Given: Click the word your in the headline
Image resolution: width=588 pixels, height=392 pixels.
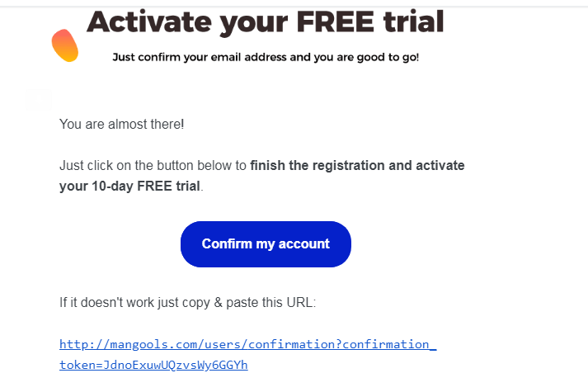Looking at the screenshot, I should 254,25.
